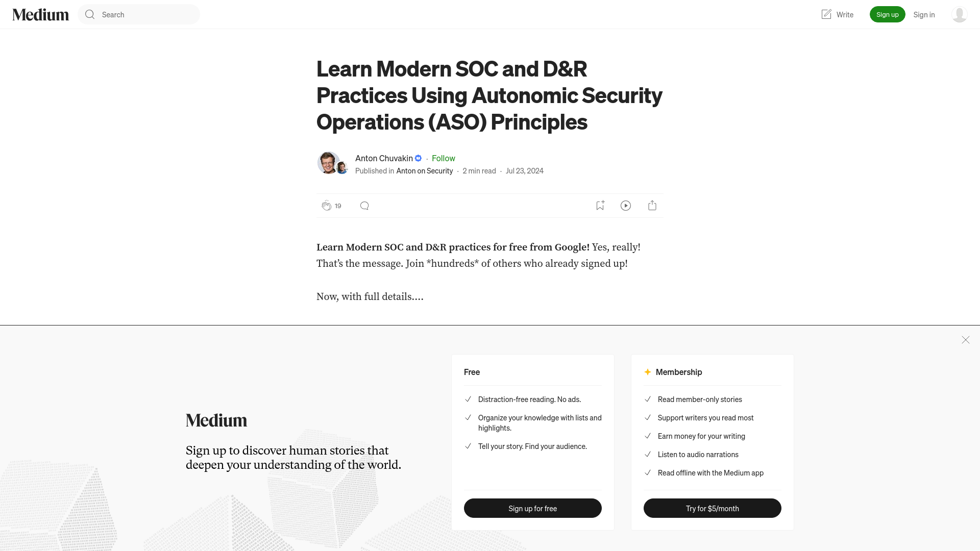Click Sign up for free button
The image size is (980, 551).
[532, 508]
